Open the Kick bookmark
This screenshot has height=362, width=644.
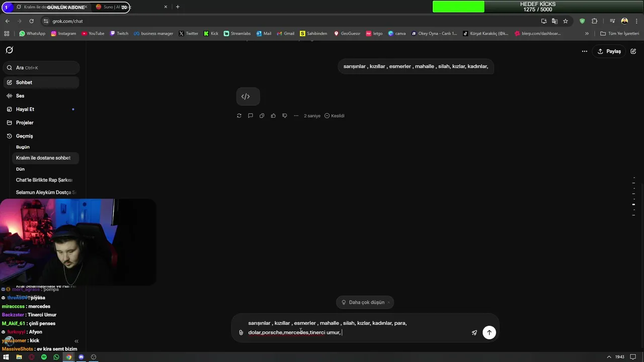pos(211,34)
